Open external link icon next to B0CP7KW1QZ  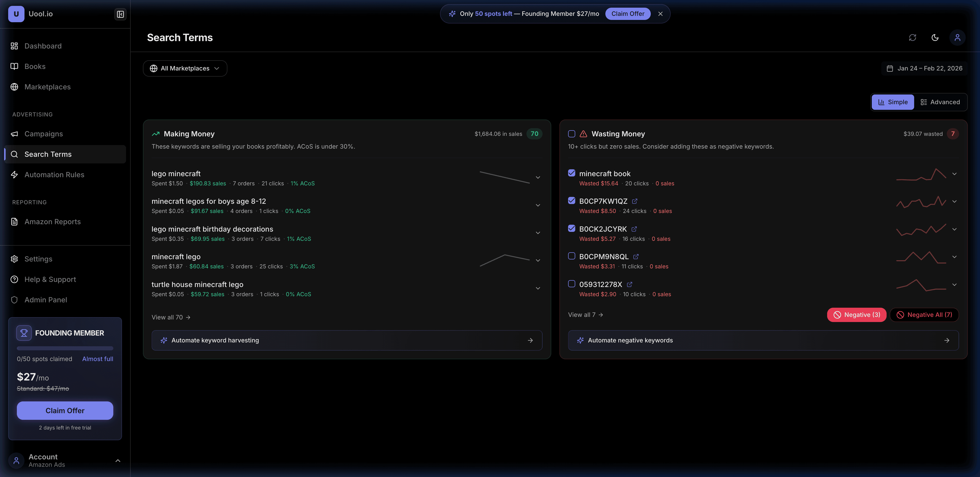[634, 201]
